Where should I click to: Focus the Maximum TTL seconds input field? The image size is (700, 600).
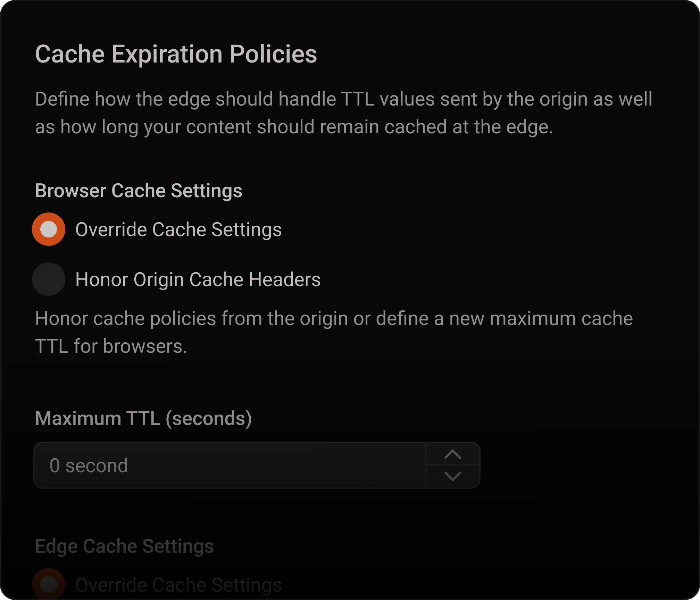(x=229, y=465)
